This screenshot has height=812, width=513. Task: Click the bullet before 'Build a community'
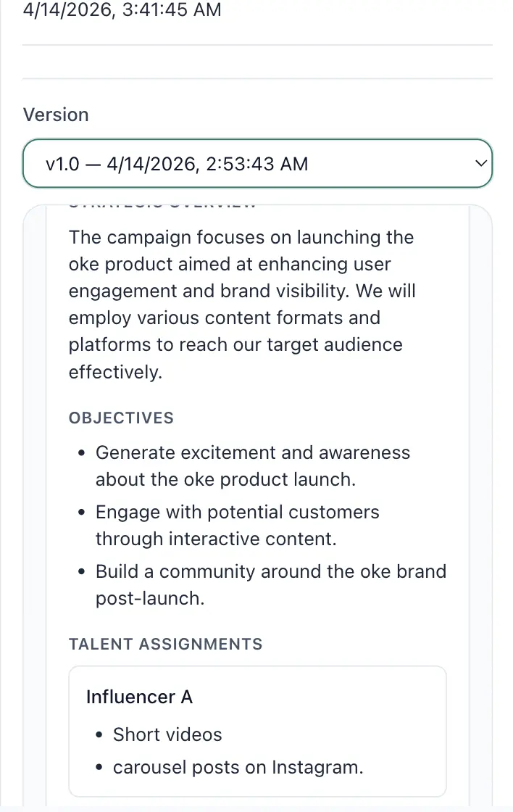(x=83, y=572)
